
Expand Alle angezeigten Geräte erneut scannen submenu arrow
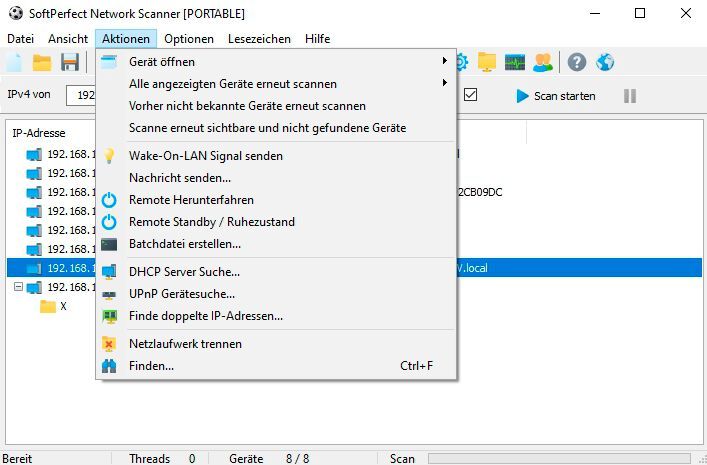point(445,83)
